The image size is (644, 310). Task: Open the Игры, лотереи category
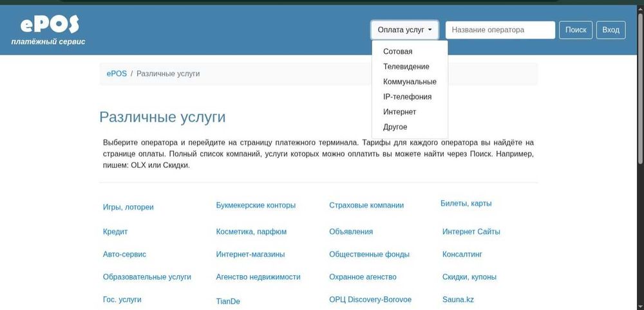coord(128,207)
